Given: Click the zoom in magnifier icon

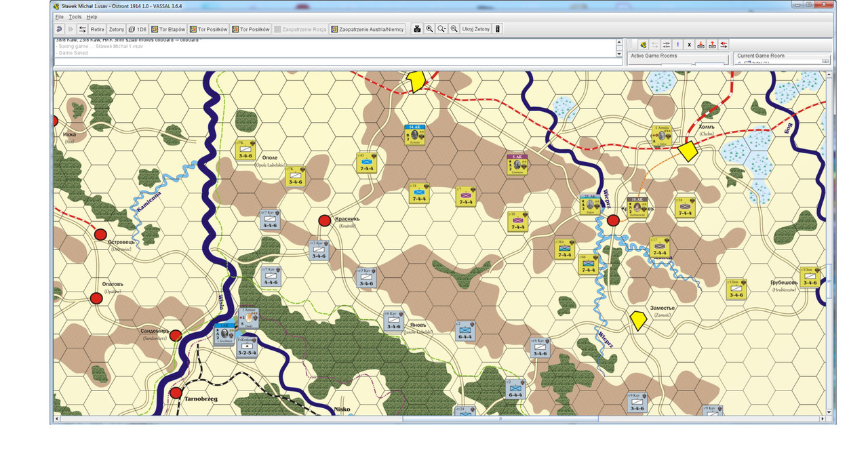Looking at the screenshot, I should [x=429, y=29].
